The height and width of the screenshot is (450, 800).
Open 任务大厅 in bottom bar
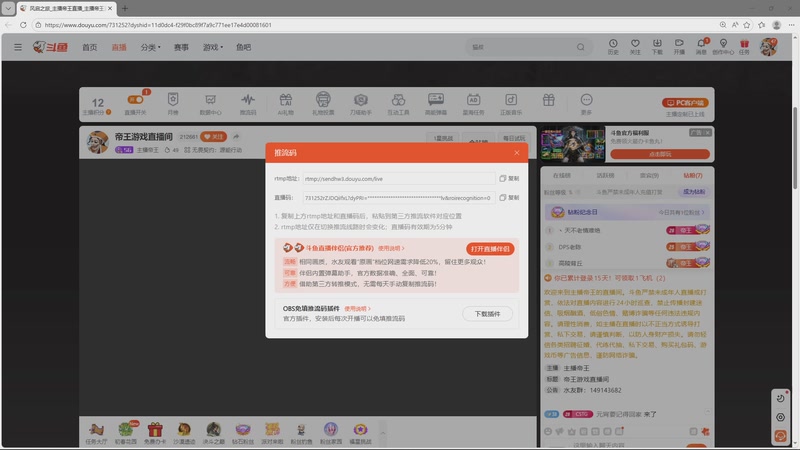(x=96, y=433)
